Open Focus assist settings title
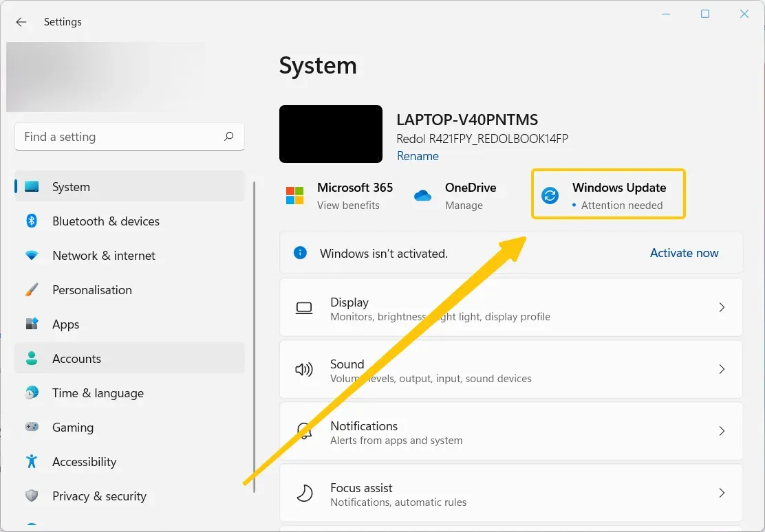Screen dimensions: 765x532 [361, 488]
